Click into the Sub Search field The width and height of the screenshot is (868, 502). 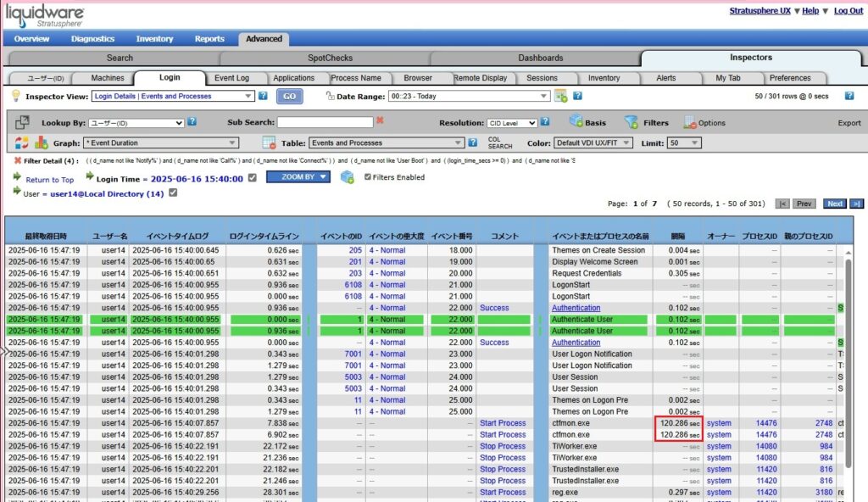click(x=325, y=122)
